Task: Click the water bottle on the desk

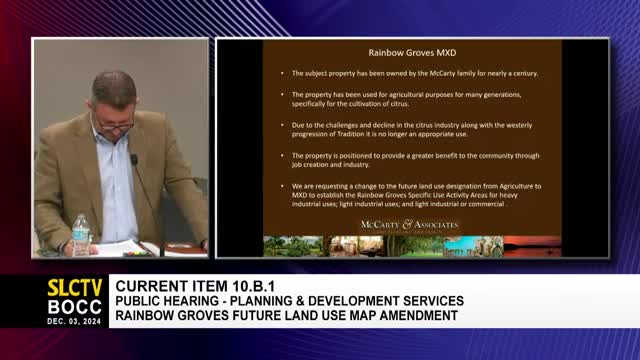Action: 80,236
